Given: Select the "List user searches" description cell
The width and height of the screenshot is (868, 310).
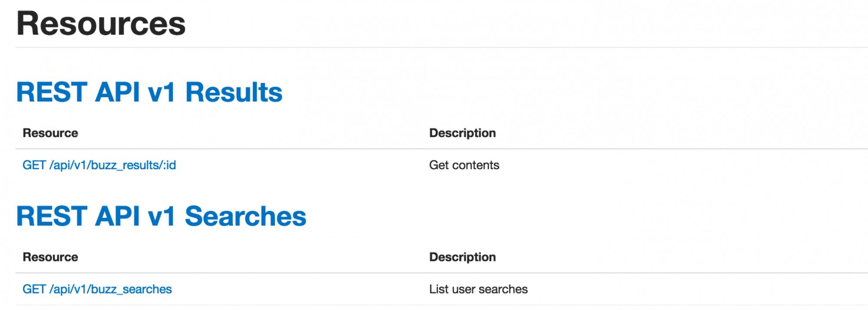Looking at the screenshot, I should (478, 289).
